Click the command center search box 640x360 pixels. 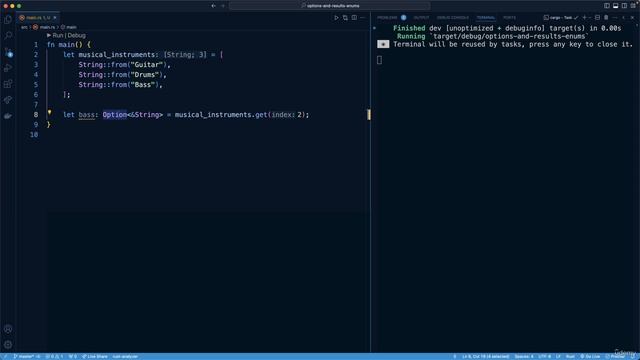[330, 6]
